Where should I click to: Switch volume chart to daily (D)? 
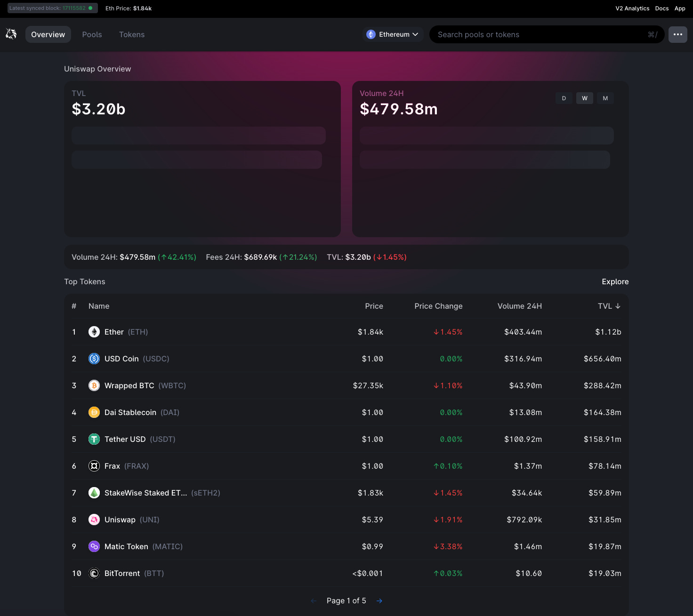pos(564,98)
